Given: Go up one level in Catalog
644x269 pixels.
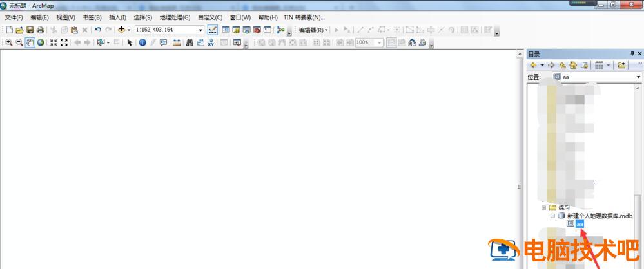Looking at the screenshot, I should click(x=562, y=65).
